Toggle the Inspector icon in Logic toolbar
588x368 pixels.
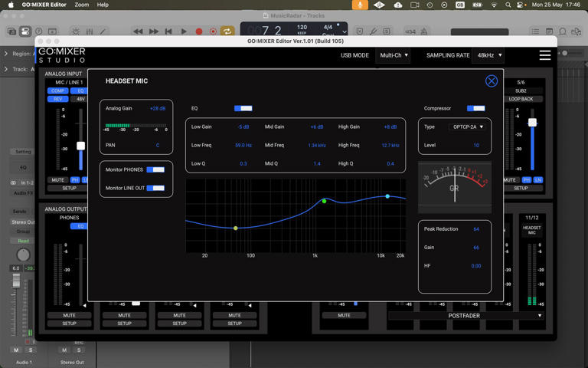[x=25, y=31]
